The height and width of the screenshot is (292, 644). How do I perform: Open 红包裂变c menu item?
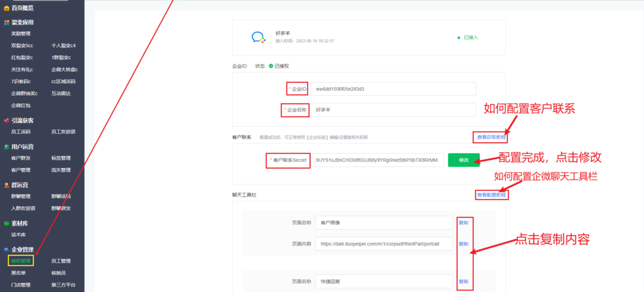tap(22, 57)
